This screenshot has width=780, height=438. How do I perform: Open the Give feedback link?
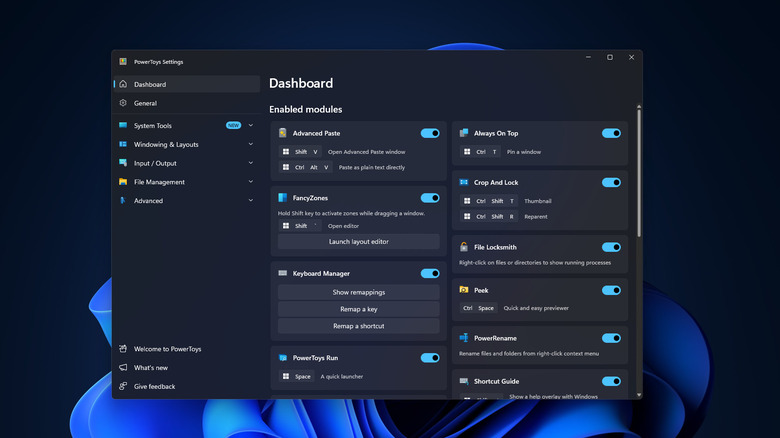pyautogui.click(x=154, y=386)
